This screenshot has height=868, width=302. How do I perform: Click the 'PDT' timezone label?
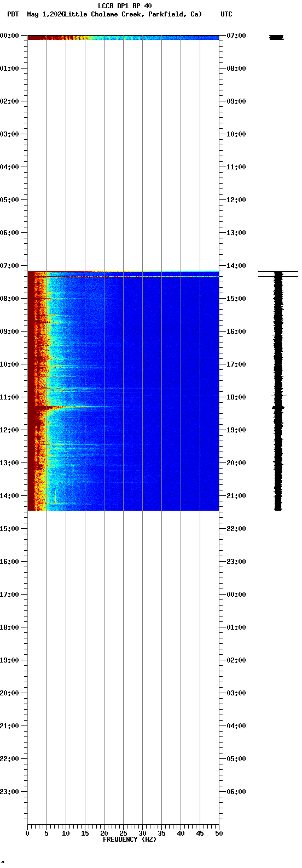pos(13,14)
